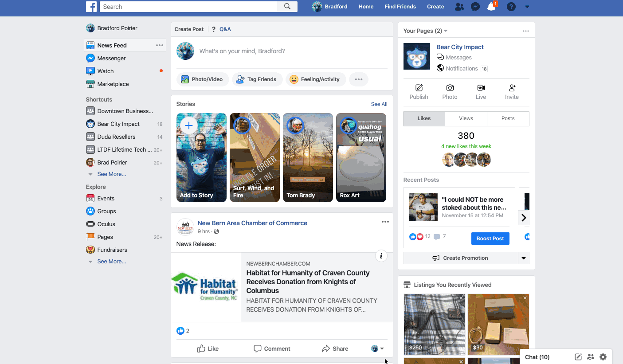Open Friend Requests icon in top bar
Viewport: 623px width, 364px height.
pyautogui.click(x=459, y=7)
